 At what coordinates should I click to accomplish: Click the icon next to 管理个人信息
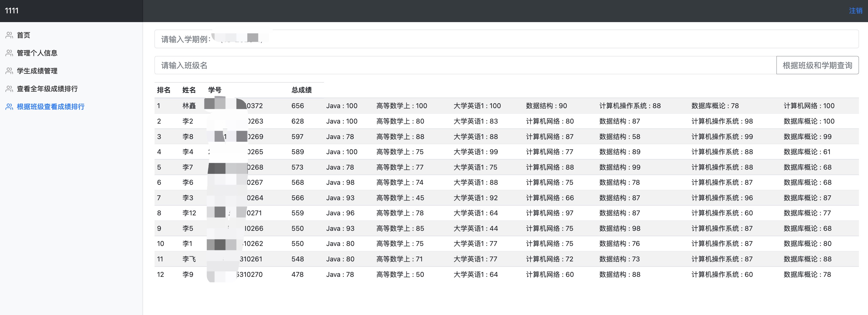9,53
